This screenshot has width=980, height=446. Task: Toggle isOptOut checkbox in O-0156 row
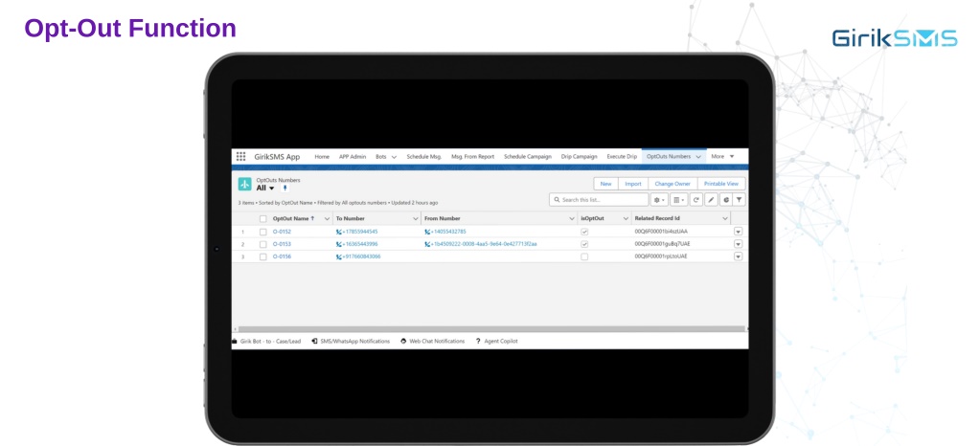[x=584, y=256]
